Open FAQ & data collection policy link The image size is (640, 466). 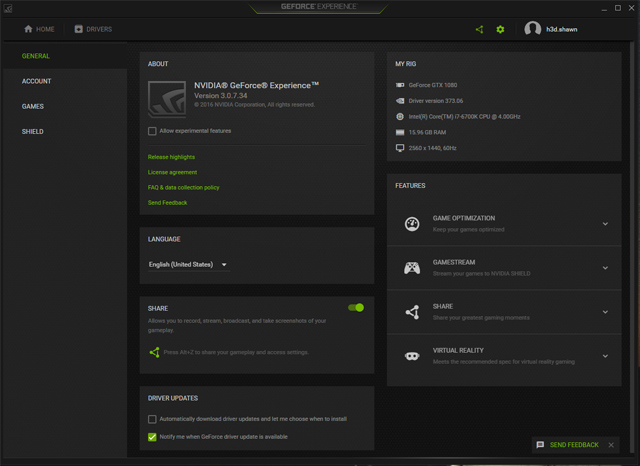184,187
